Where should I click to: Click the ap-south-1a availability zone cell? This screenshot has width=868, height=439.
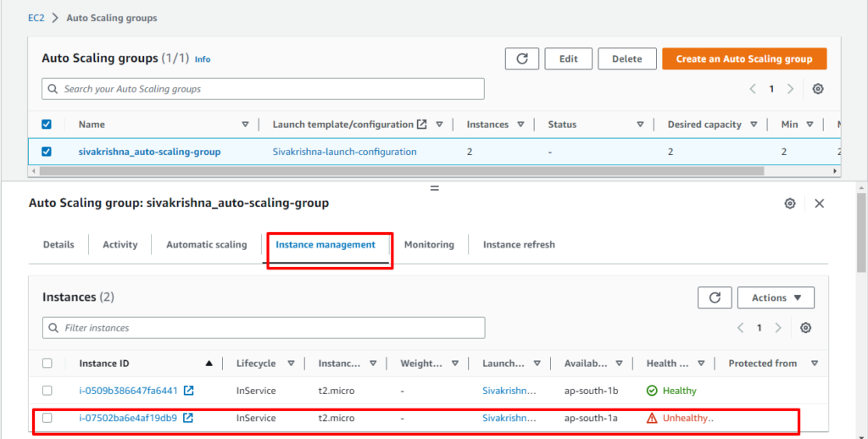click(591, 418)
